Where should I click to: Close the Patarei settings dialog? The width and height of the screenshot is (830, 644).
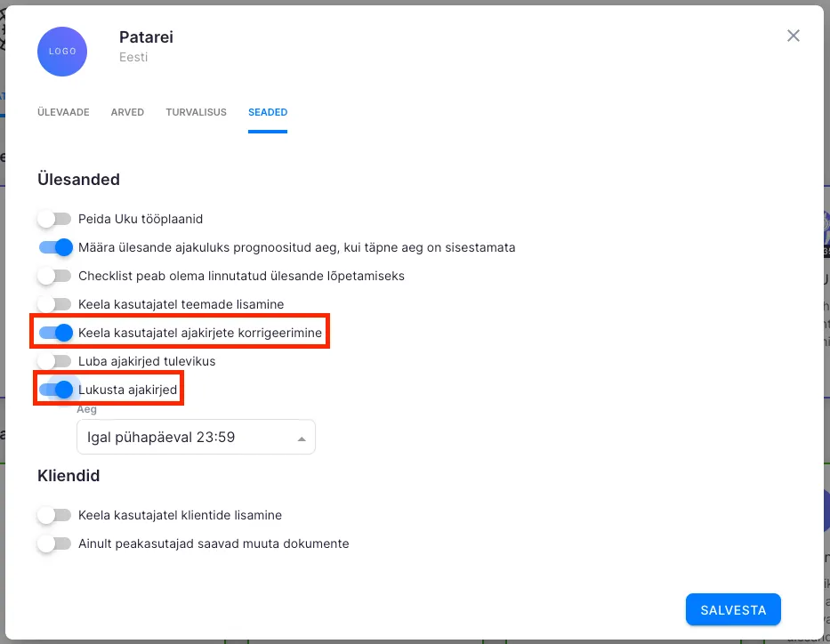[794, 36]
